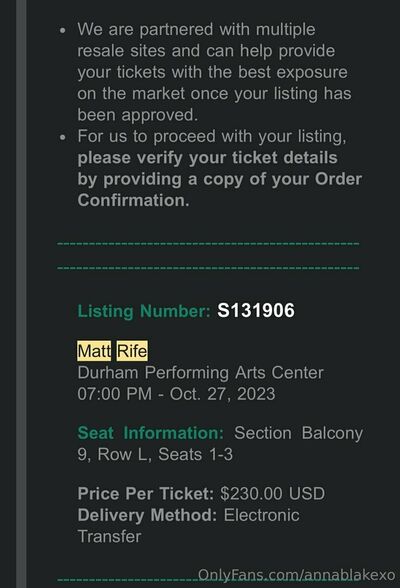Click the Row L, Seats 1-3 text
This screenshot has width=400, height=588.
point(165,454)
